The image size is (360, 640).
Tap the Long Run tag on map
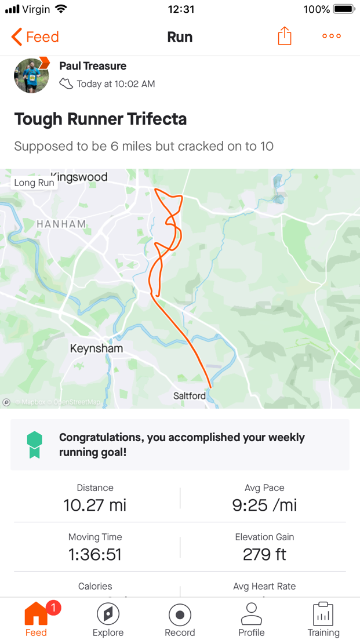pyautogui.click(x=34, y=182)
